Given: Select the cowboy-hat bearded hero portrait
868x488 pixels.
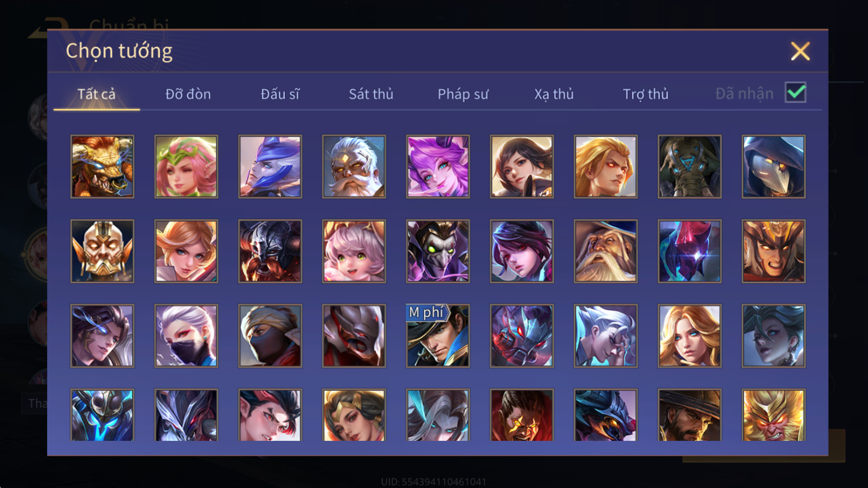Looking at the screenshot, I should point(689,415).
